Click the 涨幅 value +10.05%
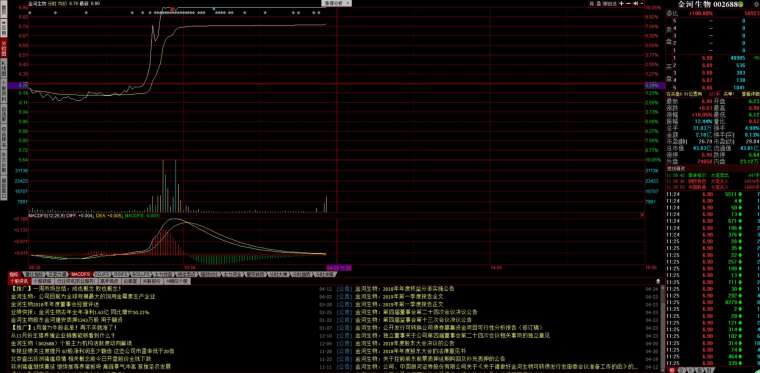The height and width of the screenshot is (373, 760). (x=703, y=115)
